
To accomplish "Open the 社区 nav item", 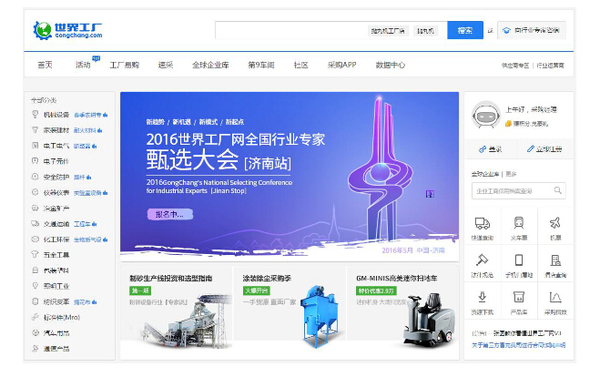I will pos(301,65).
